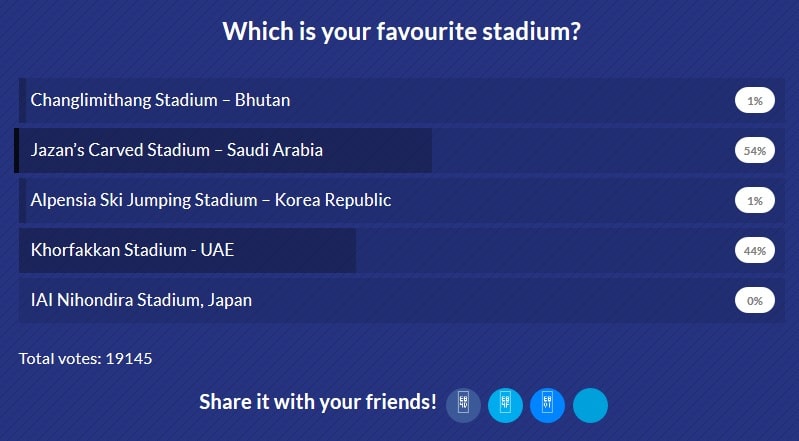Click the end of Jazan's dark progress bar
The height and width of the screenshot is (441, 799).
427,150
